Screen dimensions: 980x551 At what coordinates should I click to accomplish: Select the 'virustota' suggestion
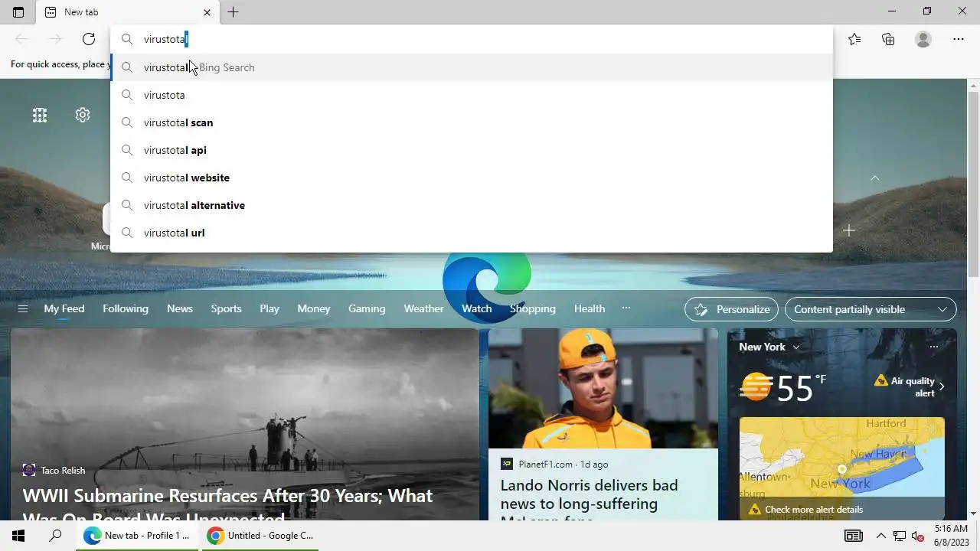pos(471,95)
